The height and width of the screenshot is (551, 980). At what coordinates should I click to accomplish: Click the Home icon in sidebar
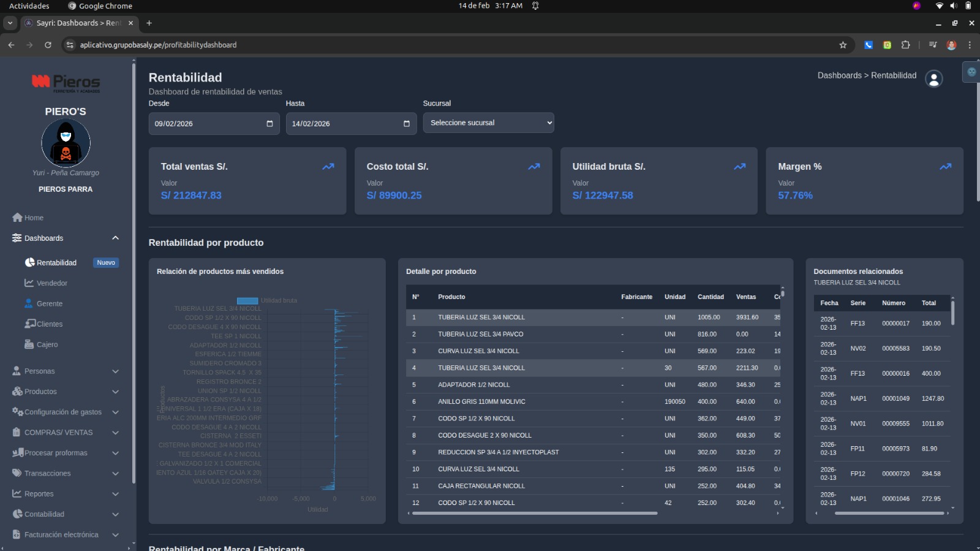pos(17,218)
